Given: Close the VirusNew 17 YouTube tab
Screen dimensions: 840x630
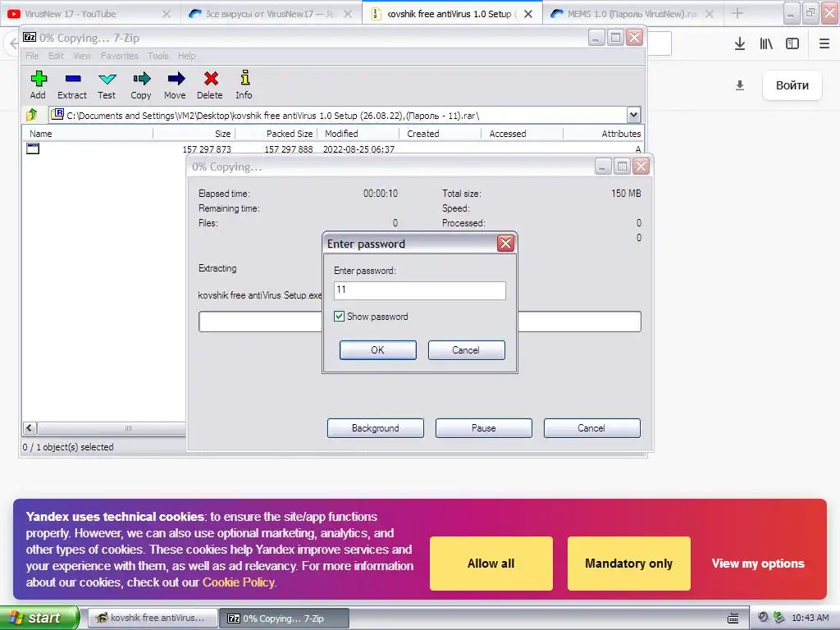Looking at the screenshot, I should coord(166,14).
